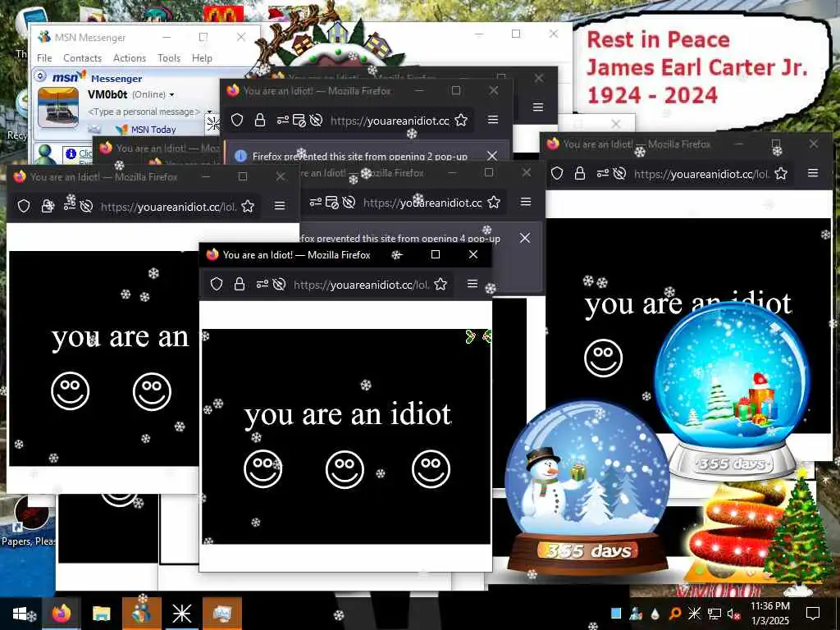The height and width of the screenshot is (630, 840).
Task: Click shield icon in two-smiley Firefox window
Action: 24,206
